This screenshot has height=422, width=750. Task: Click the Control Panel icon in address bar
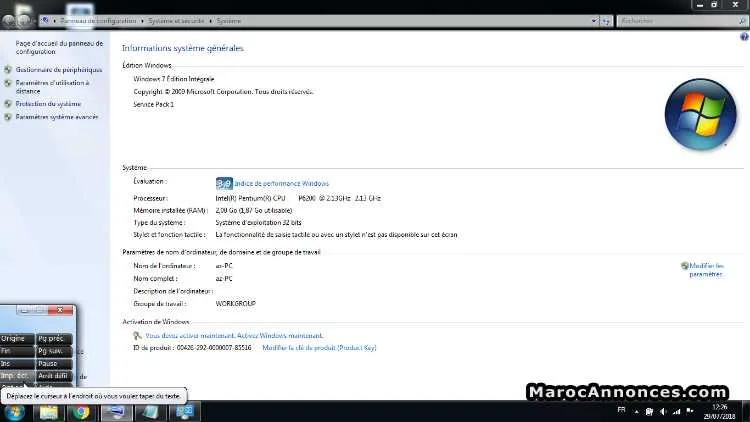(x=44, y=21)
